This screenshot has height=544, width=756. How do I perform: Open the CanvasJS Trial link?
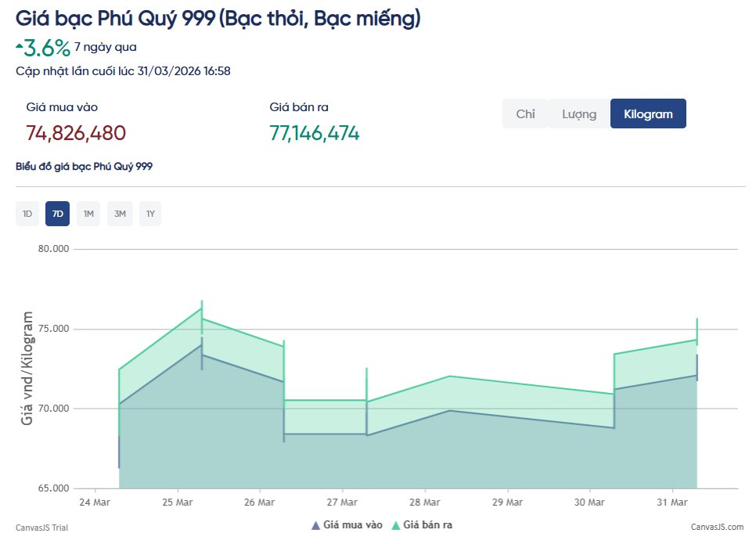tap(41, 528)
